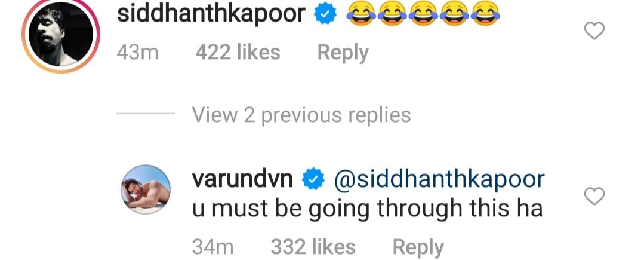This screenshot has width=644, height=260.
Task: Reply to siddhanthkapoor's 43m comment
Action: pos(343,53)
